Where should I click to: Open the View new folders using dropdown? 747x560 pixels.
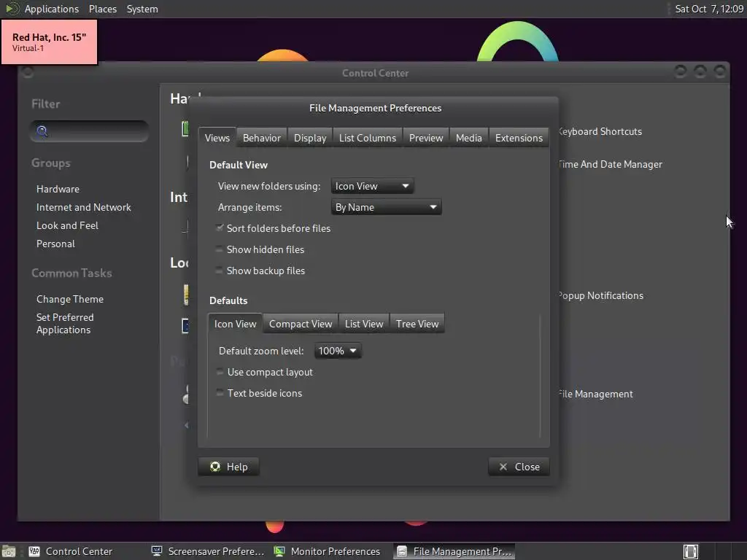[372, 186]
